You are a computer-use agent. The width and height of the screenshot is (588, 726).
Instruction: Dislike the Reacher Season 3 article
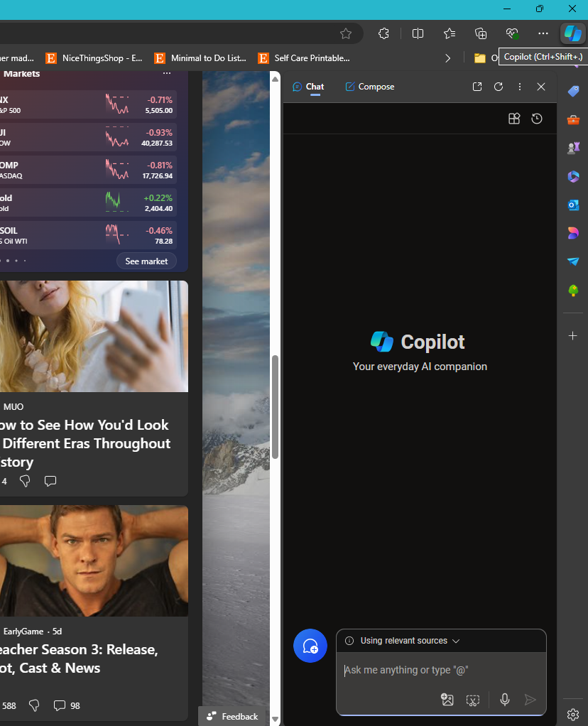click(x=34, y=705)
